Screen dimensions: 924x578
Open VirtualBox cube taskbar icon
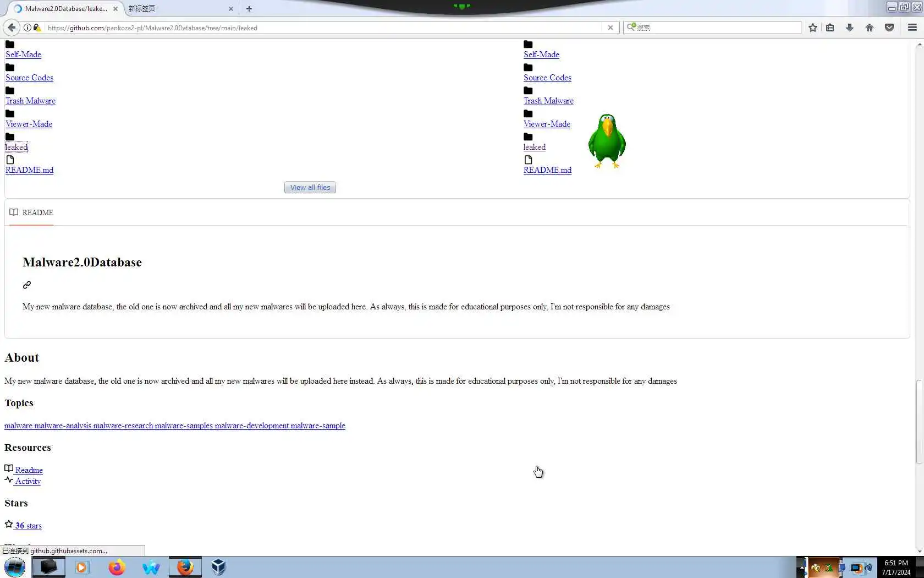pos(218,567)
